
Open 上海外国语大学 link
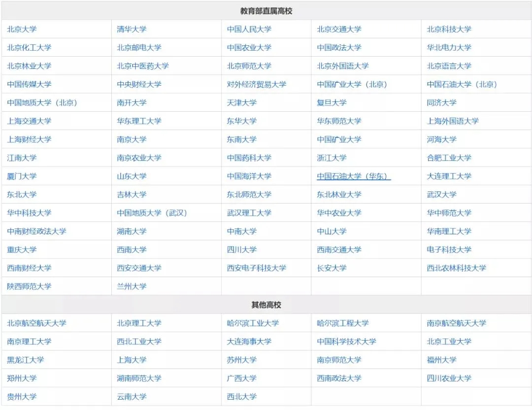(453, 121)
